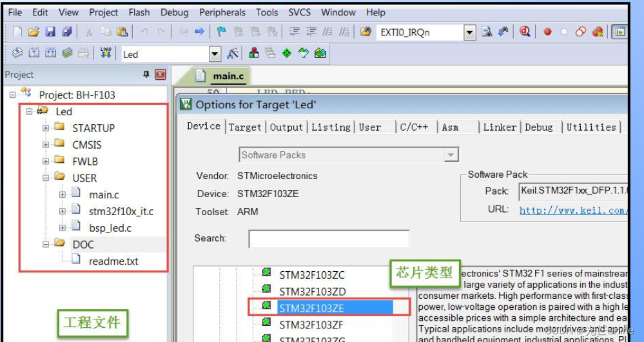Screen dimensions: 644x342
Task: Click the Open file folder icon
Action: (34, 32)
